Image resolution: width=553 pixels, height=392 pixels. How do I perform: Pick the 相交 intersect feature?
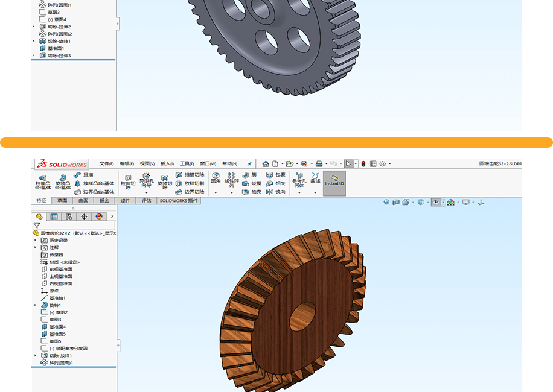click(x=275, y=183)
